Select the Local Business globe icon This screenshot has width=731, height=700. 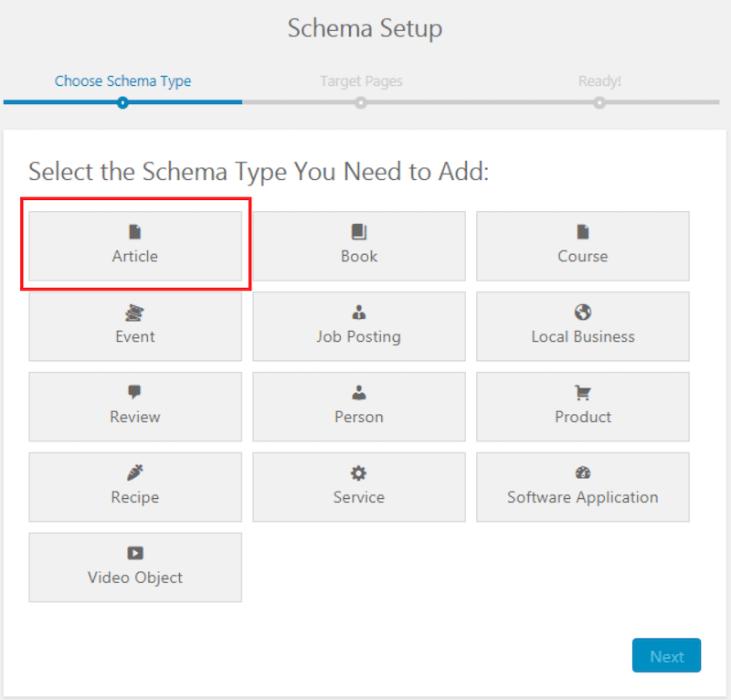(x=583, y=312)
